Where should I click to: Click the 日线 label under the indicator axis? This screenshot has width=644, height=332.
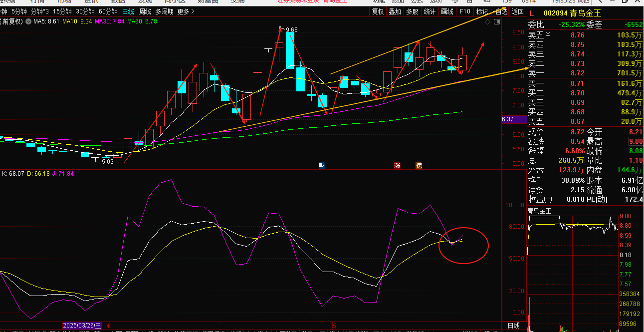pos(513,326)
